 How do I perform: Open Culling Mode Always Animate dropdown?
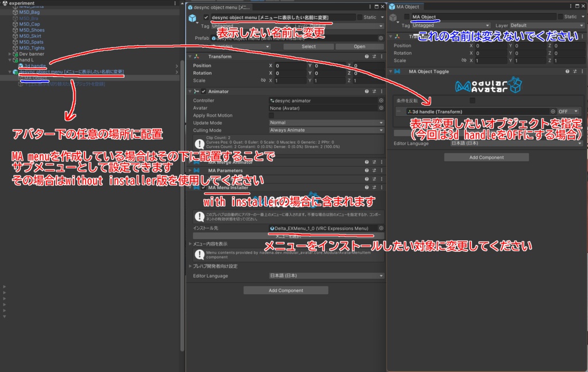[x=326, y=131]
